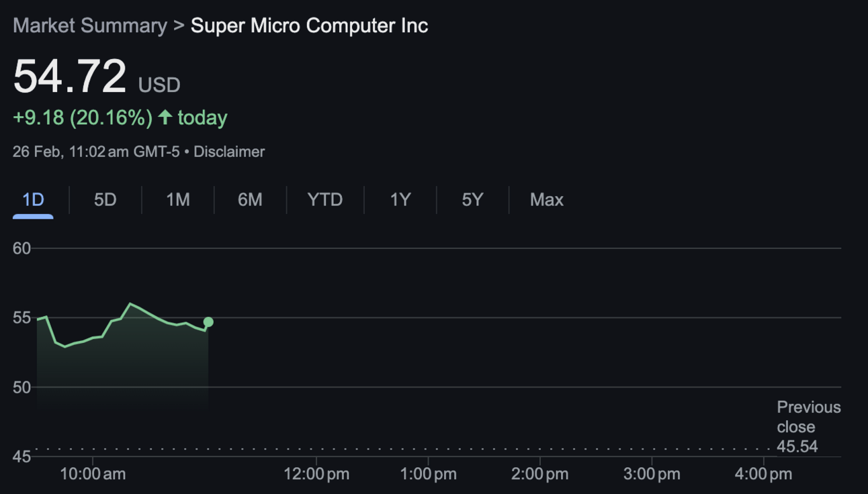Viewport: 868px width, 494px height.
Task: Switch to the 5D time range
Action: coord(105,200)
